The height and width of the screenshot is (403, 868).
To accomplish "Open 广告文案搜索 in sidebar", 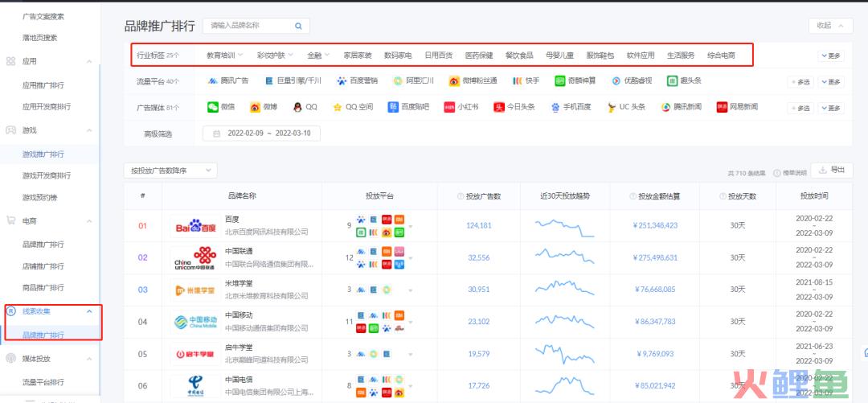I will click(43, 17).
